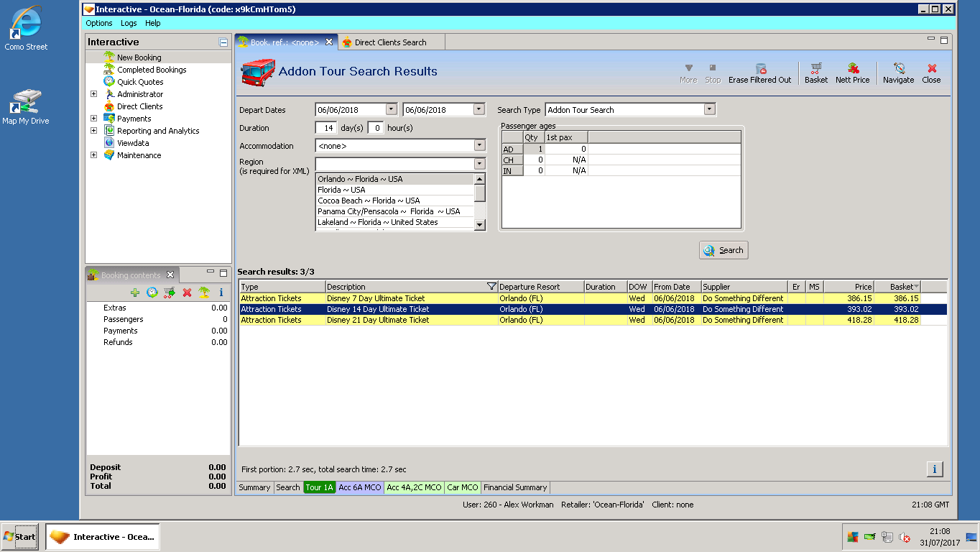Expand the Reporting and Analytics node
This screenshot has height=552, width=980.
pyautogui.click(x=93, y=131)
